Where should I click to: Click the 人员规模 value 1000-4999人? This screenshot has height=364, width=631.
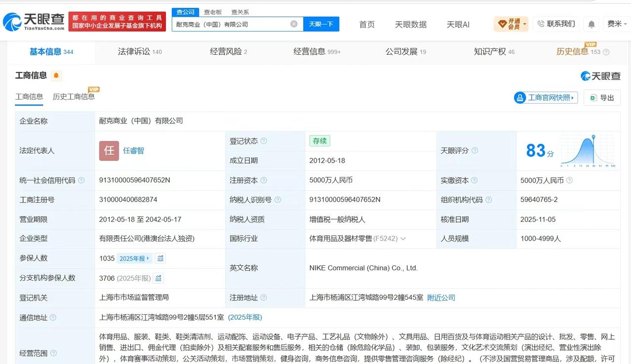(541, 239)
